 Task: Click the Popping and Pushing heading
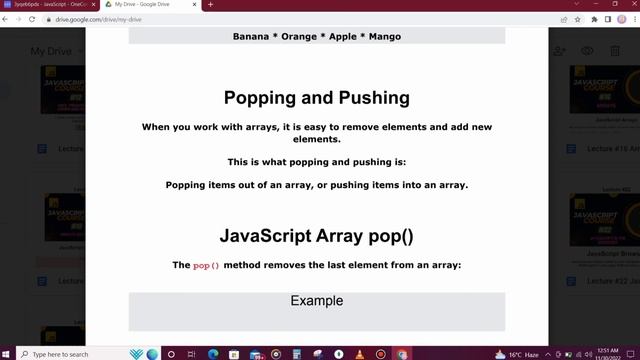[x=317, y=98]
